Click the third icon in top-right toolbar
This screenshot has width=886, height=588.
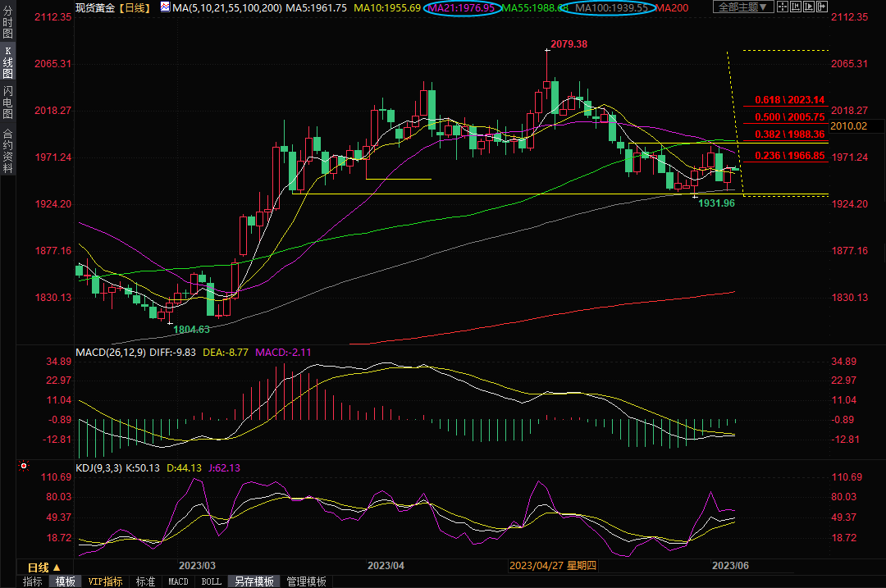click(810, 7)
